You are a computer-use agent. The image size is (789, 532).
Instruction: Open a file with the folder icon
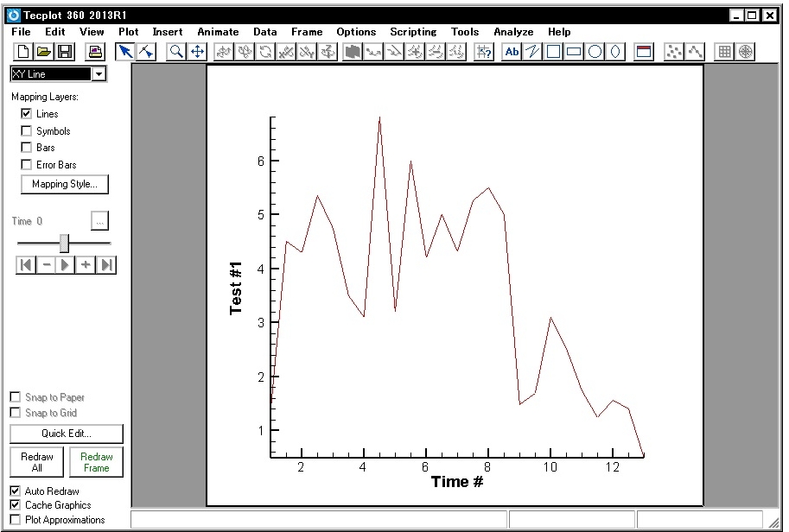pos(44,51)
